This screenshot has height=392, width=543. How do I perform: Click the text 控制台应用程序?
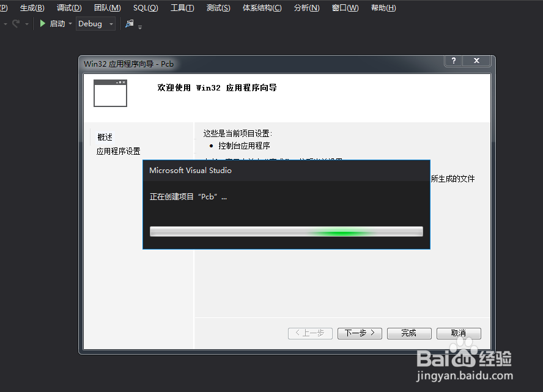pos(244,146)
